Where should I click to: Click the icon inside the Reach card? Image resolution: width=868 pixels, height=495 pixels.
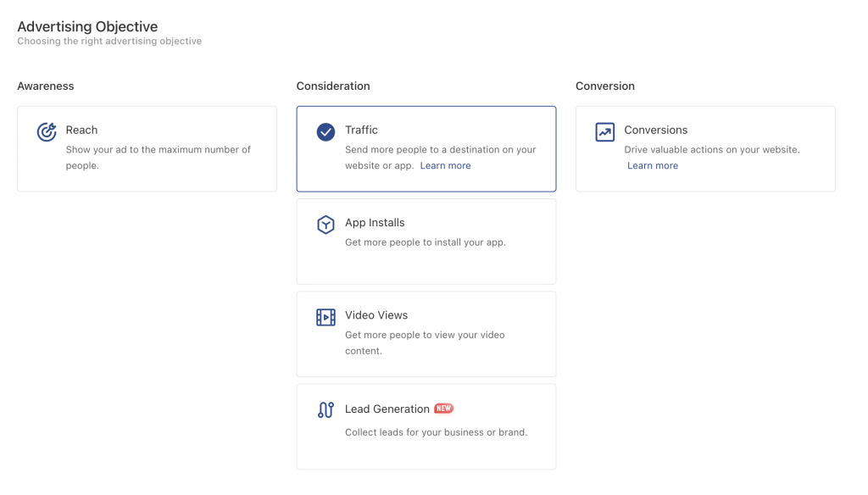(x=47, y=131)
